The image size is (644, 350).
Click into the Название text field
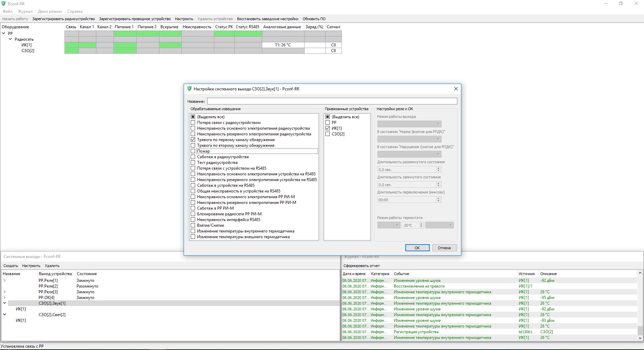click(332, 101)
